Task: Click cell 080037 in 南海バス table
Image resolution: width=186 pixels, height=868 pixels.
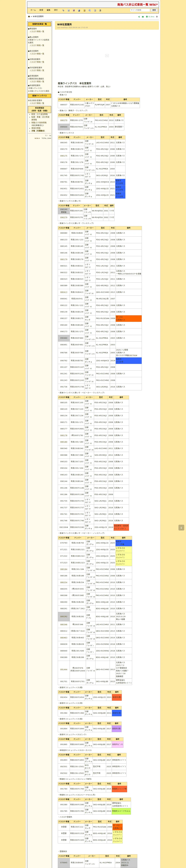Action: [64, 105]
